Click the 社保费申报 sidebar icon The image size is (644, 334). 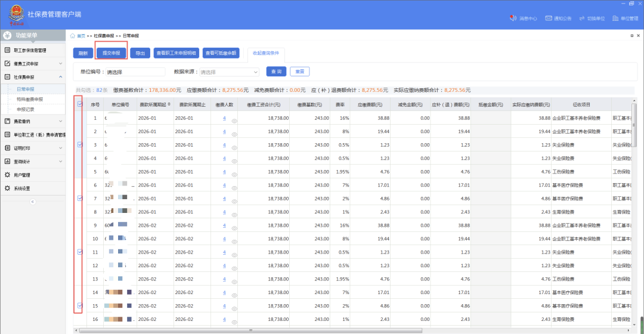(x=7, y=77)
